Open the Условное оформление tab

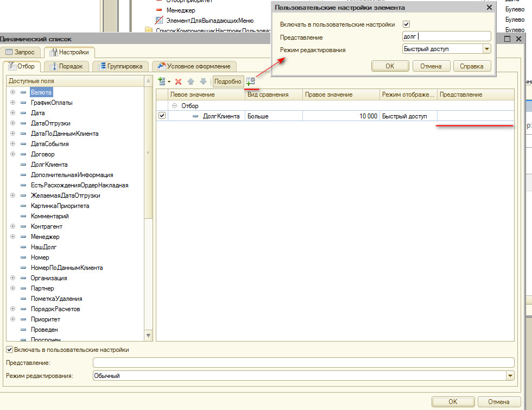(194, 66)
